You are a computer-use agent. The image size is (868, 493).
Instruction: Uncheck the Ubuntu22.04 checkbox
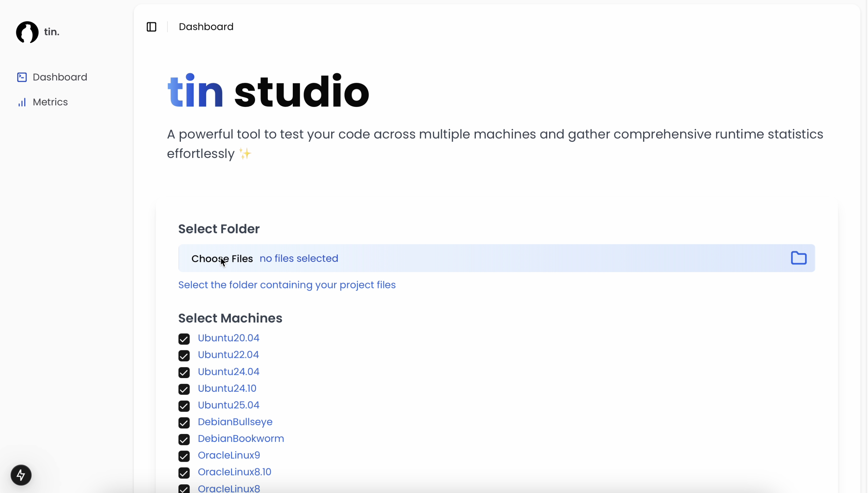coord(184,355)
